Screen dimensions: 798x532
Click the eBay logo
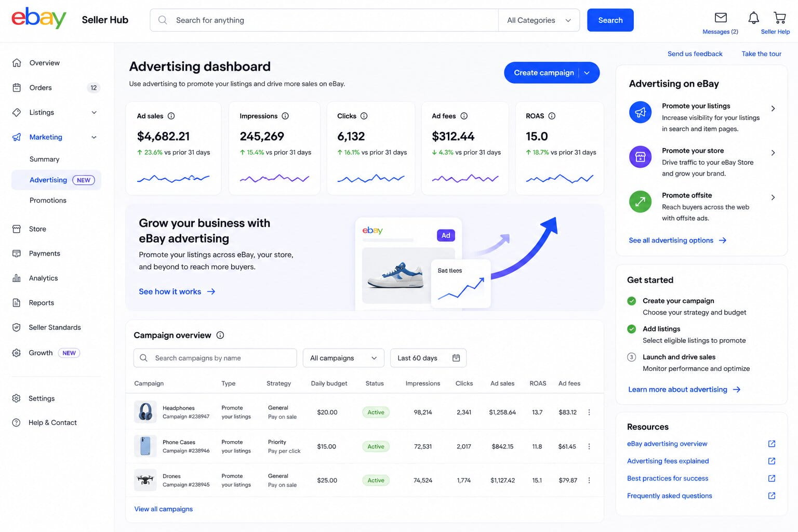(x=39, y=18)
